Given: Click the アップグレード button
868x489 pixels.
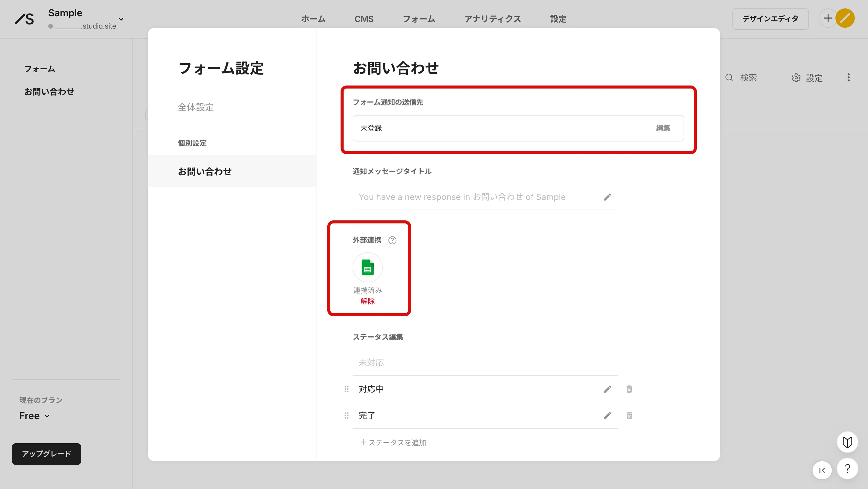Looking at the screenshot, I should 46,454.
